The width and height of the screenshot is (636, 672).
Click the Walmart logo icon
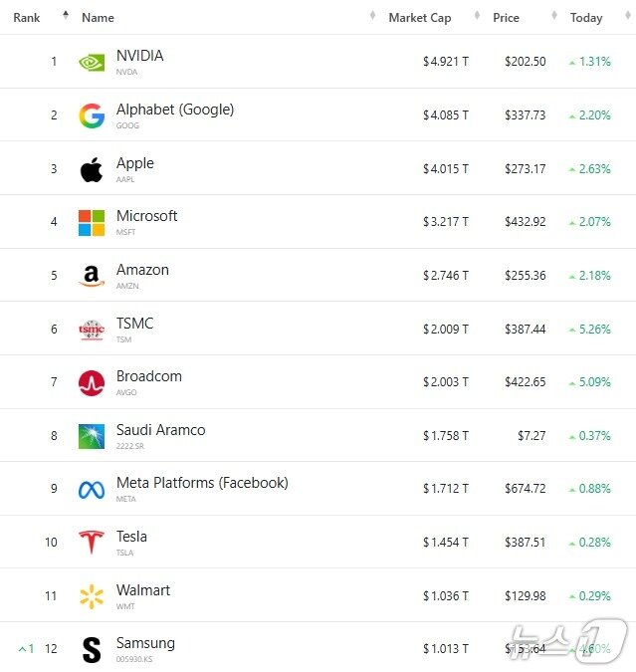(x=92, y=596)
